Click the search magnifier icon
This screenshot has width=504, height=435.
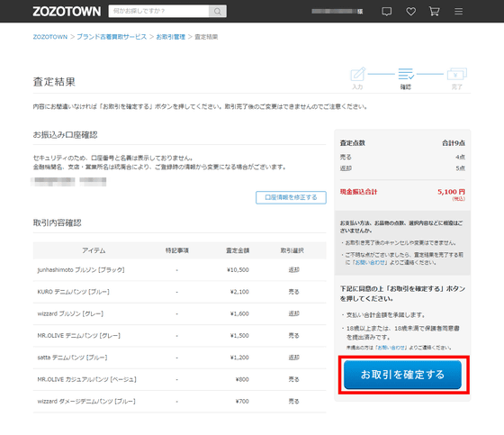coord(218,12)
